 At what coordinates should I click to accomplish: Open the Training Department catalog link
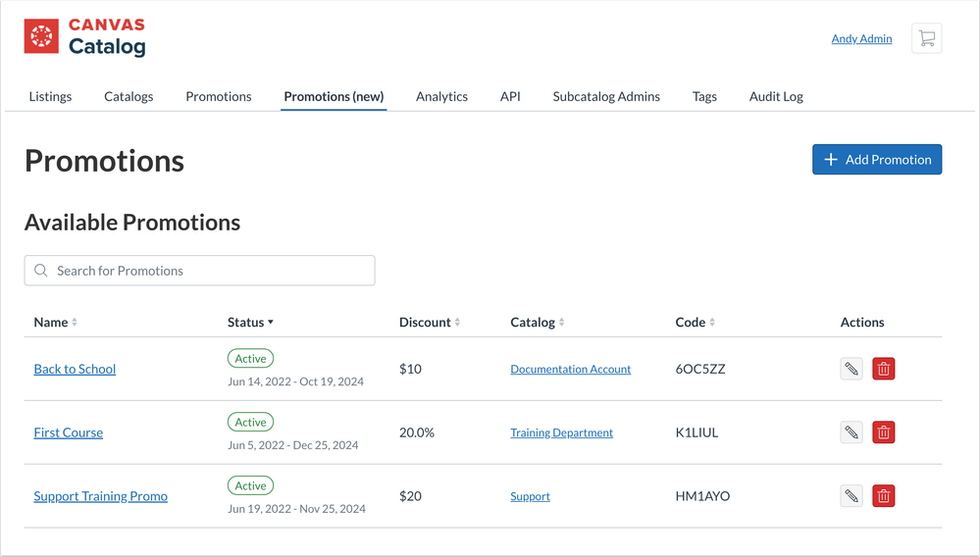(x=561, y=432)
